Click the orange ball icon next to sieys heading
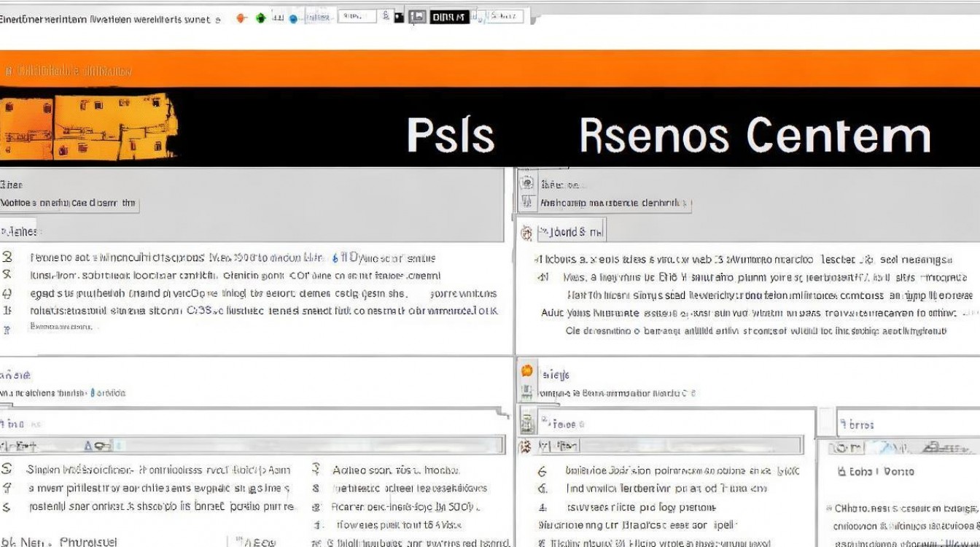Image resolution: width=980 pixels, height=547 pixels. coord(527,371)
